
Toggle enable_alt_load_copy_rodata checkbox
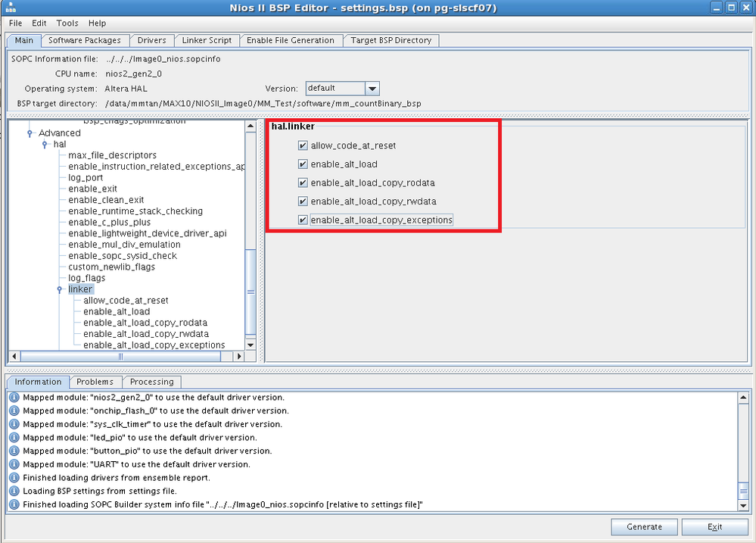pyautogui.click(x=303, y=183)
